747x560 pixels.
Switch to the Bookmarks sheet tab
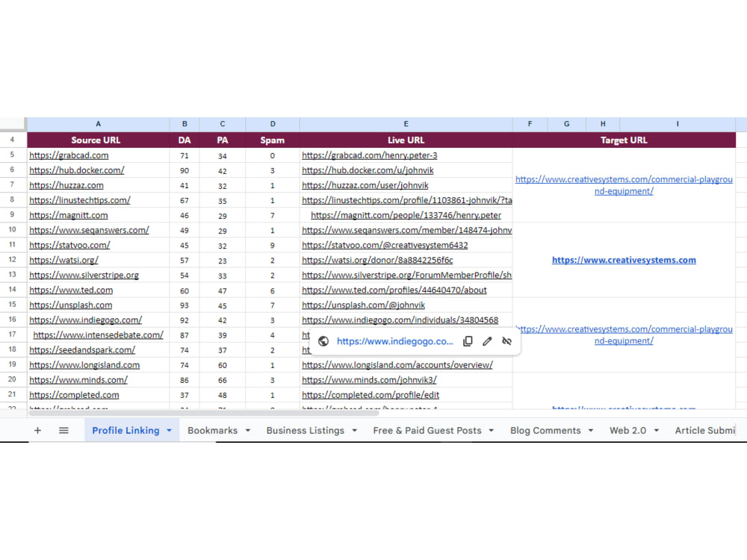tap(212, 431)
